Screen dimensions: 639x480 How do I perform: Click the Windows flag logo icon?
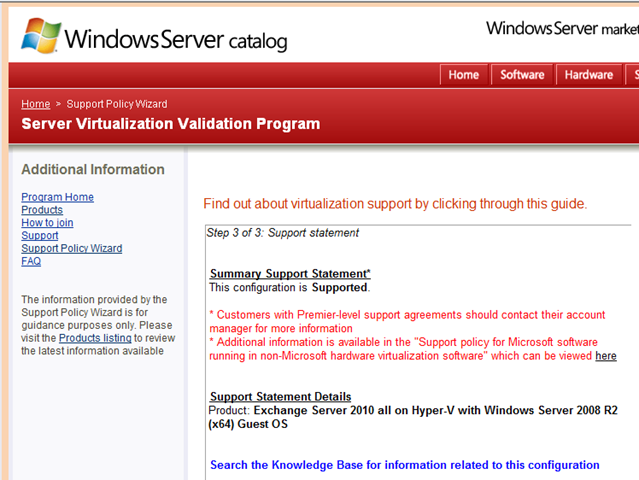(41, 35)
